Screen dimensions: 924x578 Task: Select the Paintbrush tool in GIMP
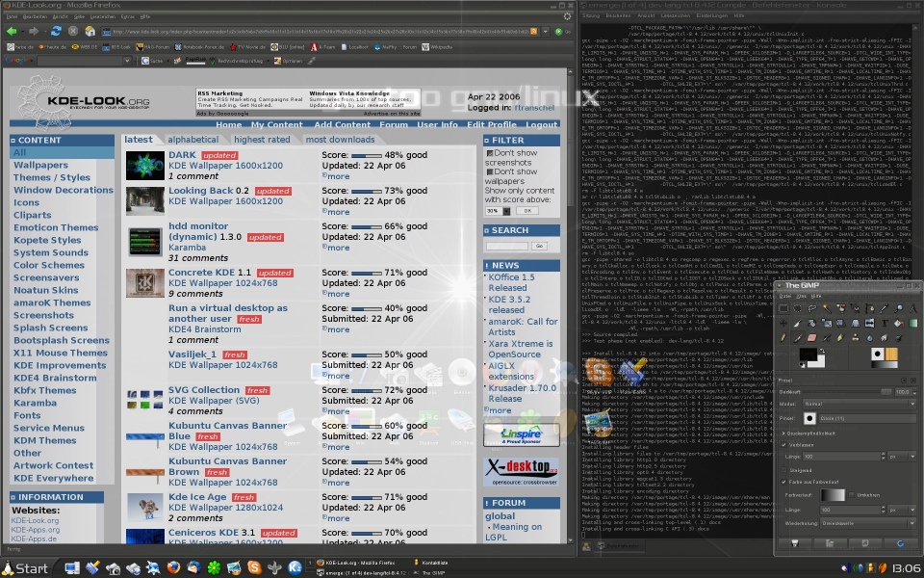pos(797,338)
